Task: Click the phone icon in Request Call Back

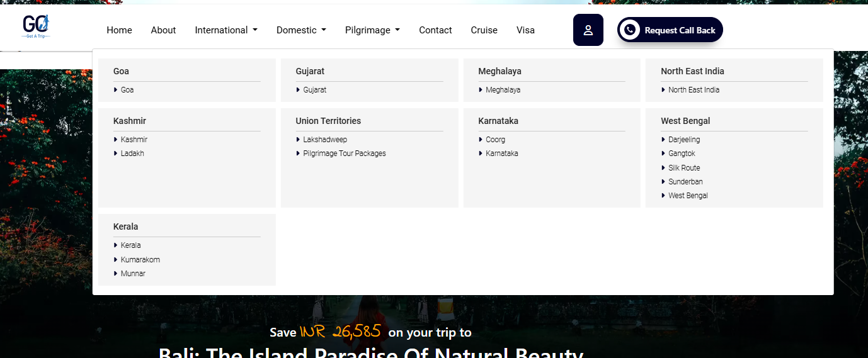Action: (629, 30)
